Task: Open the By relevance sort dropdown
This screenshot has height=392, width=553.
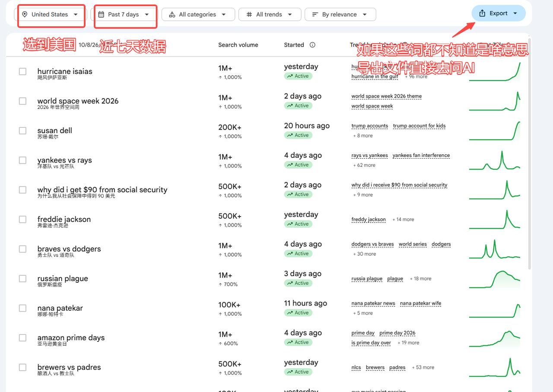Action: [x=340, y=14]
